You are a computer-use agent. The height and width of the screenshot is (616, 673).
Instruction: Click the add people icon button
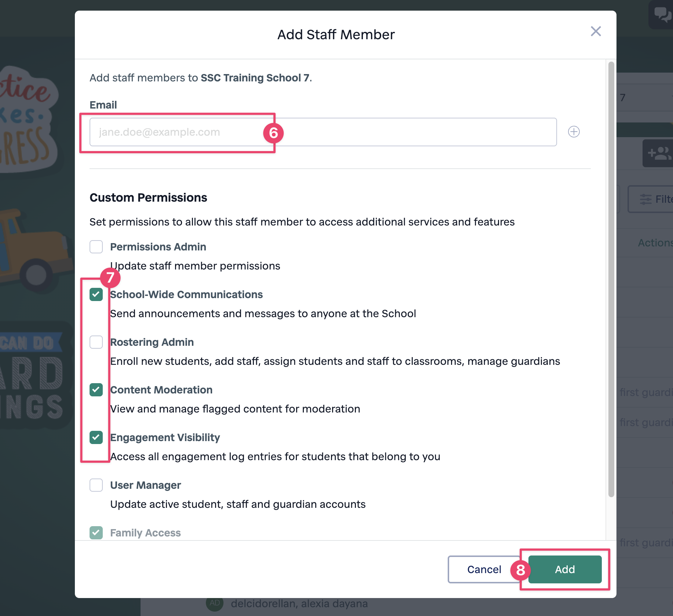point(659,153)
